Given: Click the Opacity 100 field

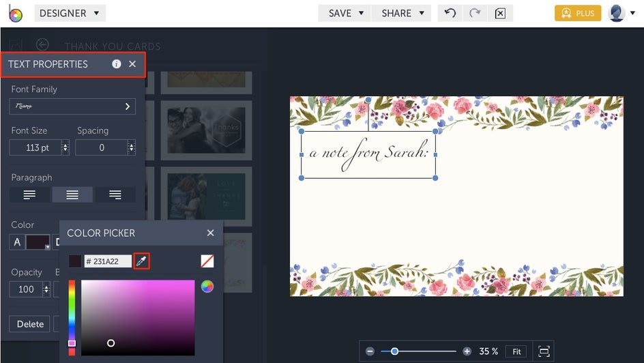Looking at the screenshot, I should pyautogui.click(x=26, y=289).
